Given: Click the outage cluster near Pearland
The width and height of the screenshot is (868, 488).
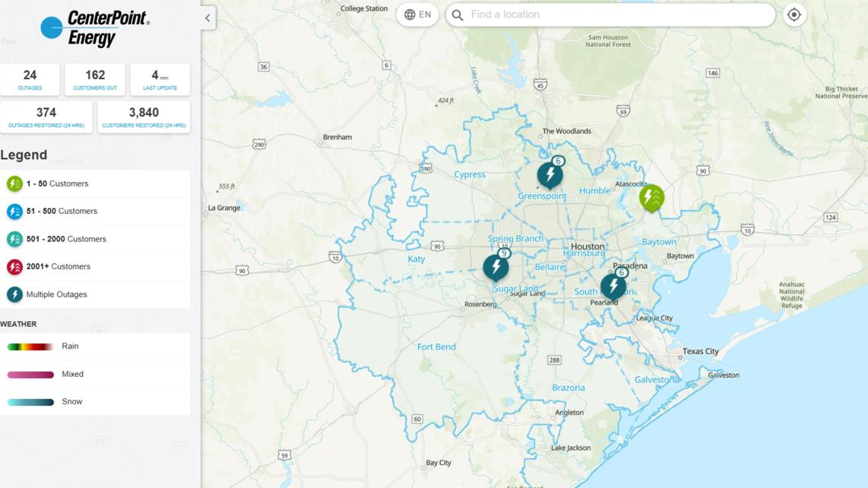Looking at the screenshot, I should click(x=614, y=285).
